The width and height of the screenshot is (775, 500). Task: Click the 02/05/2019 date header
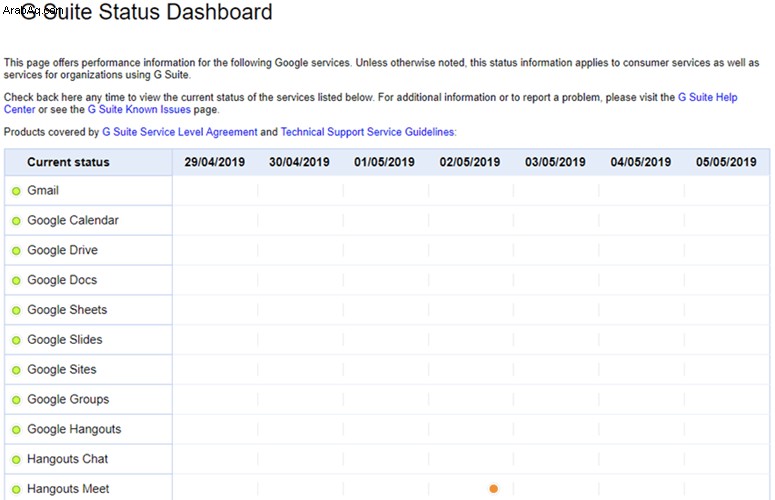(470, 162)
